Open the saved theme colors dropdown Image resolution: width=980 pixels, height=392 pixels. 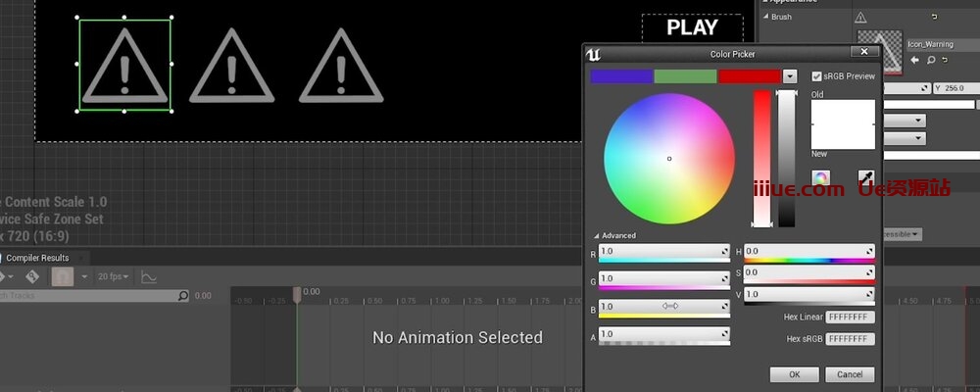[x=790, y=75]
